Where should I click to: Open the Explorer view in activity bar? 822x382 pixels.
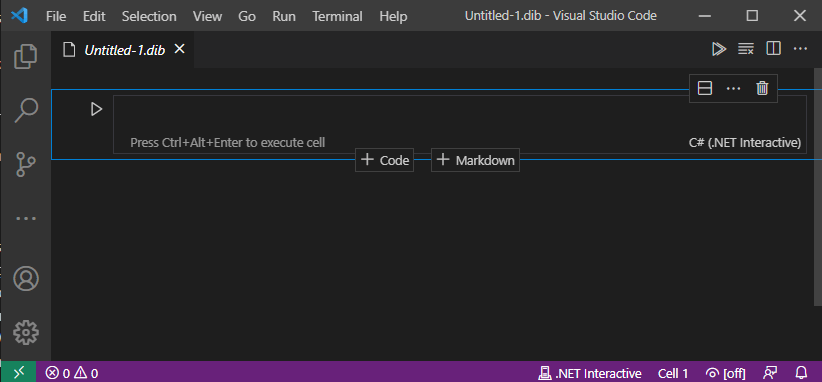pyautogui.click(x=26, y=56)
